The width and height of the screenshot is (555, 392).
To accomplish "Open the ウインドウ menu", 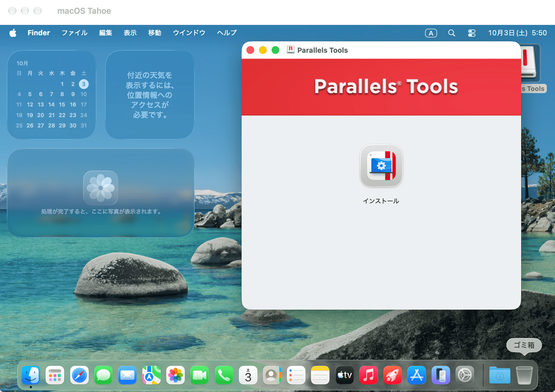I will [189, 33].
